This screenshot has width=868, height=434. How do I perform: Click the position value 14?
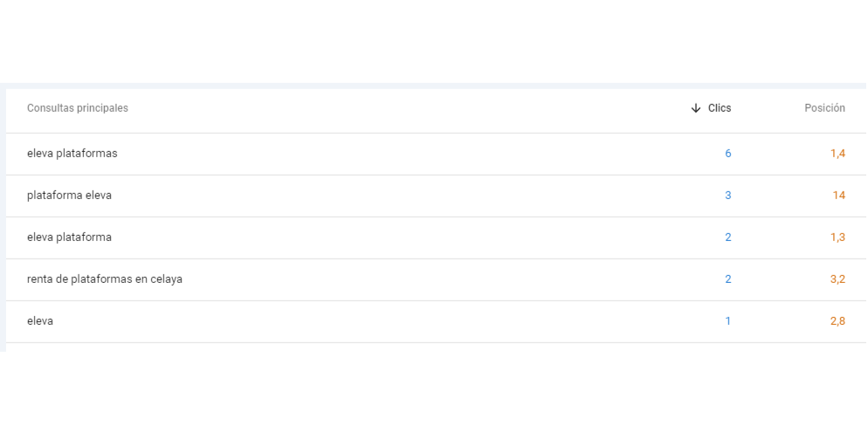[x=838, y=196]
